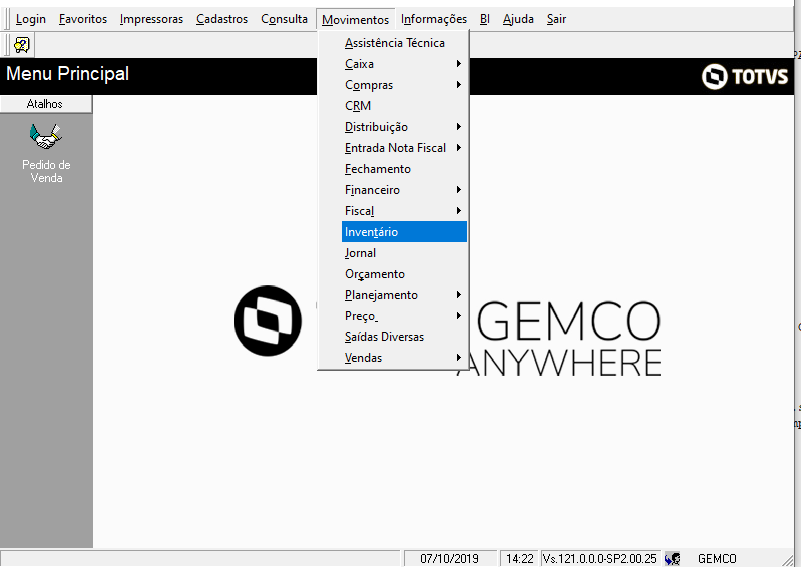
Task: Expand the Financeiro submenu
Action: tap(404, 190)
